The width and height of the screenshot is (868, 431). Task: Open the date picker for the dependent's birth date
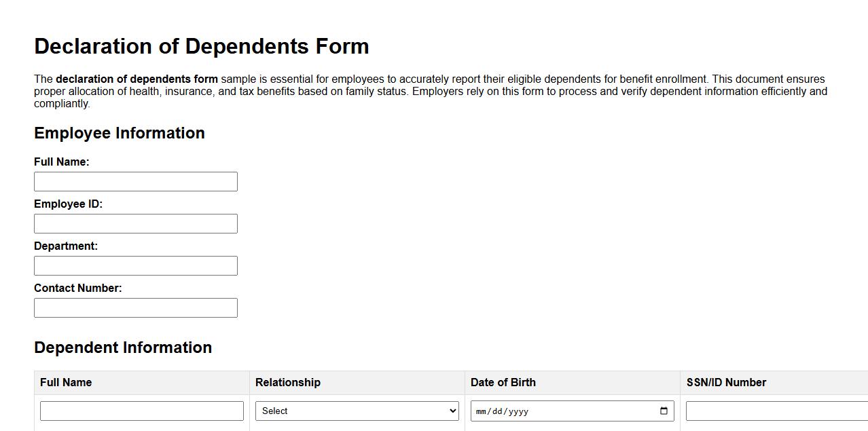[662, 410]
